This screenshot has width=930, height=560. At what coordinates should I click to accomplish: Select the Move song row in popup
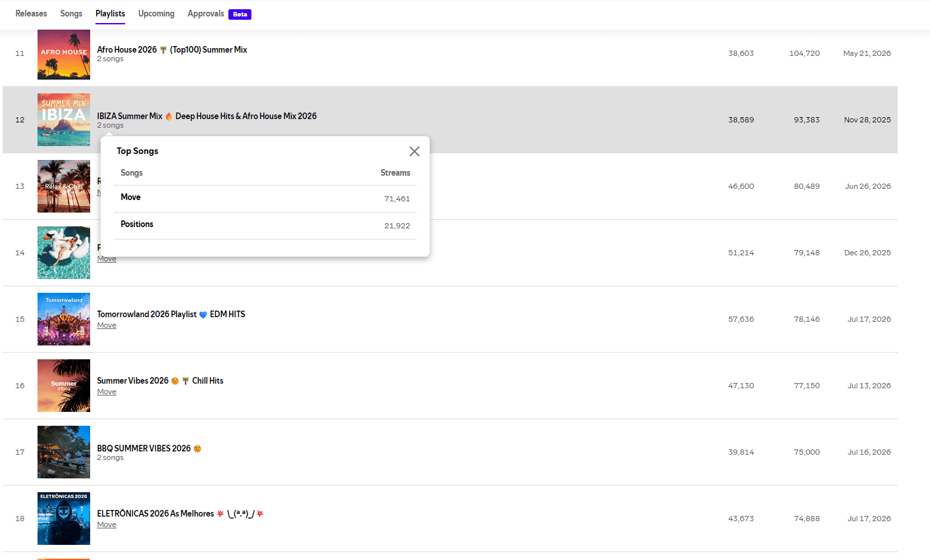pyautogui.click(x=265, y=198)
